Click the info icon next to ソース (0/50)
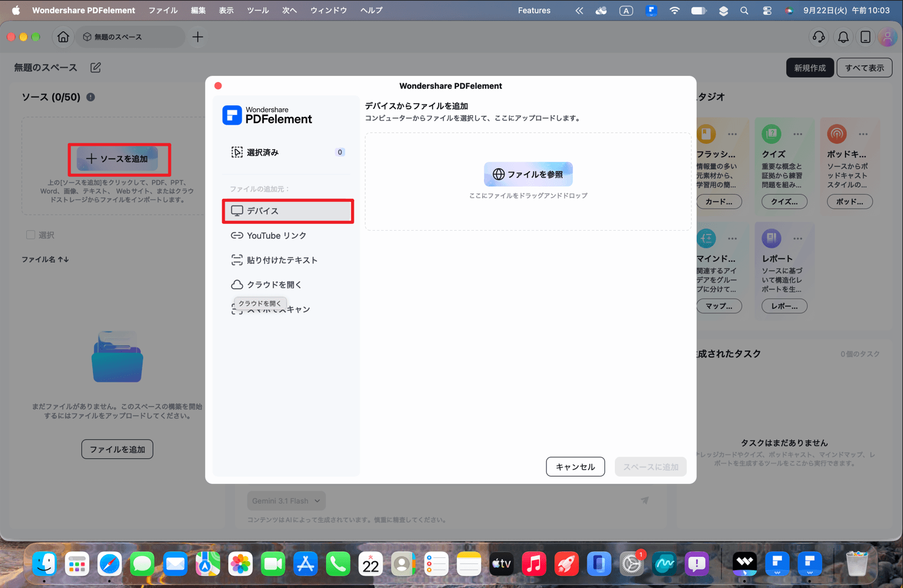Viewport: 903px width, 588px height. pyautogui.click(x=91, y=97)
